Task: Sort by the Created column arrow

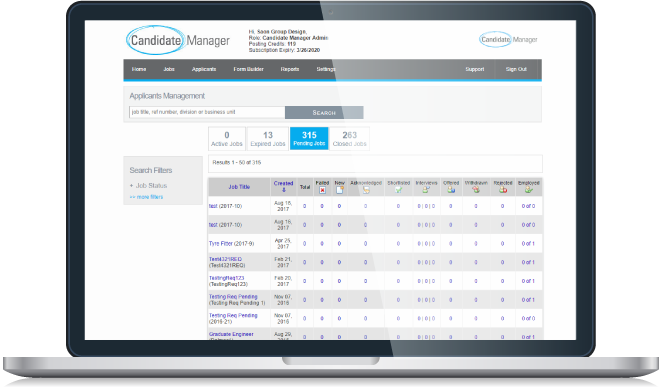Action: point(284,190)
